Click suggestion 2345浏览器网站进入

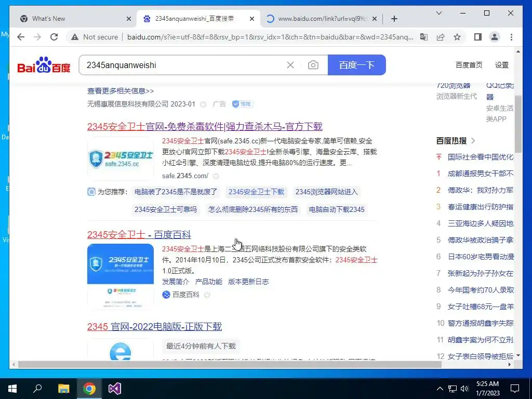click(326, 192)
